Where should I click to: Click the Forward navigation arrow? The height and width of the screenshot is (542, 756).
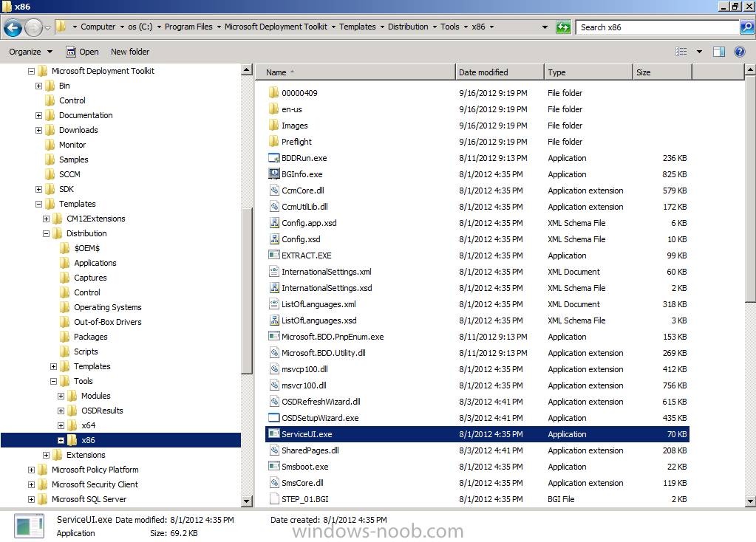tap(33, 27)
